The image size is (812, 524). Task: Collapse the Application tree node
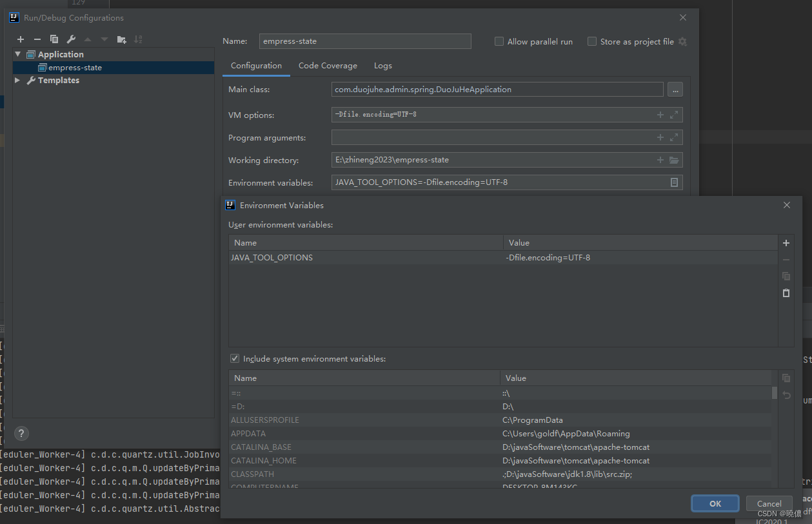[17, 54]
